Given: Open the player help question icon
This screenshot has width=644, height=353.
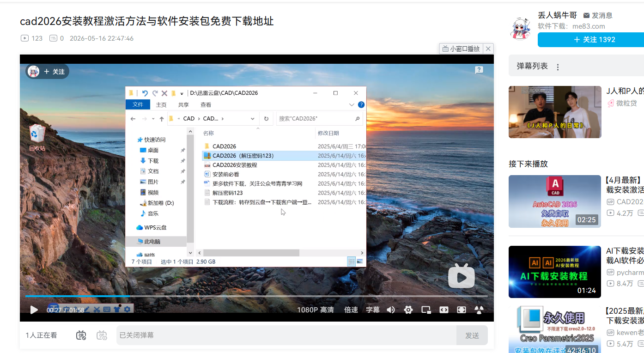Looking at the screenshot, I should pyautogui.click(x=479, y=70).
